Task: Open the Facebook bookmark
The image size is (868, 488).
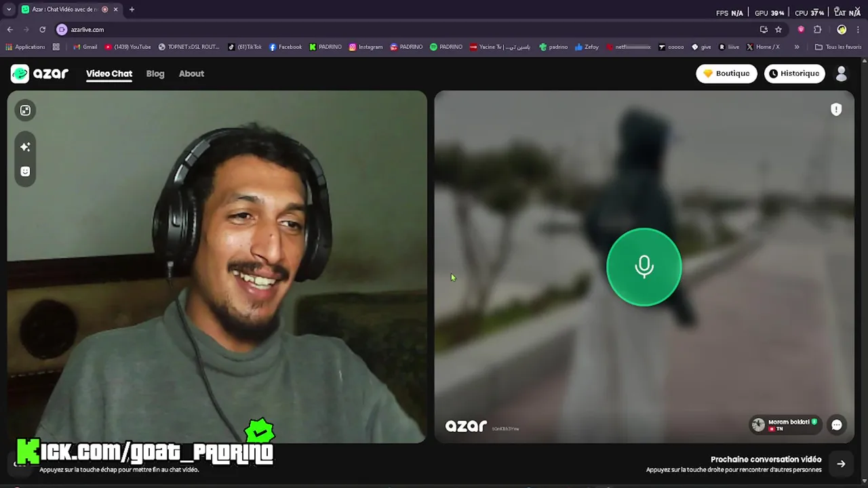Action: coord(285,47)
